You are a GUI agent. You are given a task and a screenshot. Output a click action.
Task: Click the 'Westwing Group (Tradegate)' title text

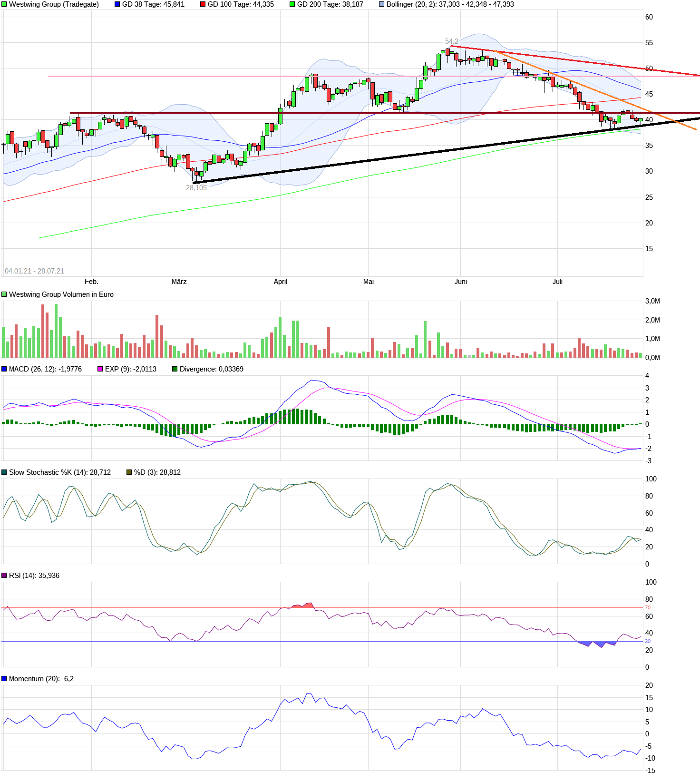click(x=54, y=4)
